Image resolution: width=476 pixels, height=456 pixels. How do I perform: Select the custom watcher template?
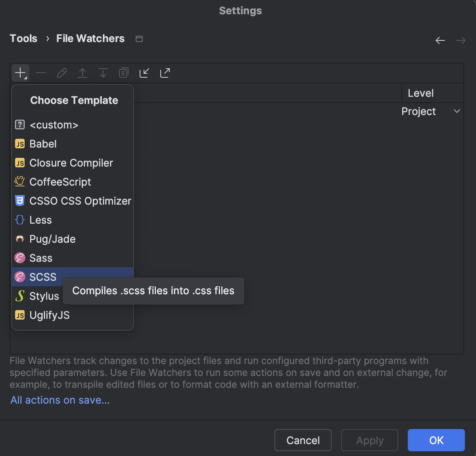click(54, 125)
